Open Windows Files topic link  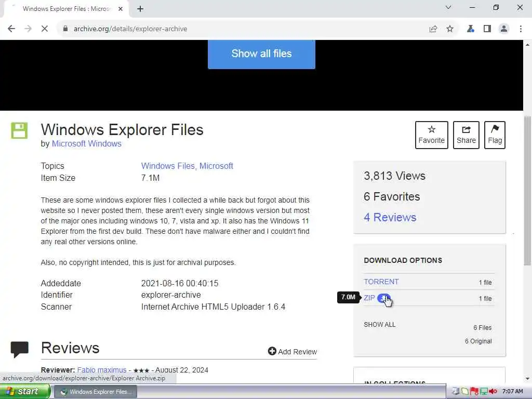pos(169,166)
